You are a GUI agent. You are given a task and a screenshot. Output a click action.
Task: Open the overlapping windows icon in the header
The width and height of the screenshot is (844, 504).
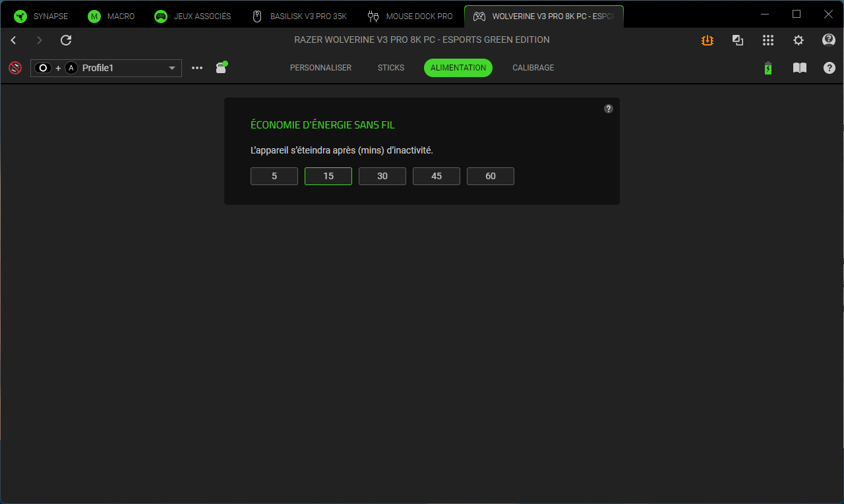coord(738,40)
